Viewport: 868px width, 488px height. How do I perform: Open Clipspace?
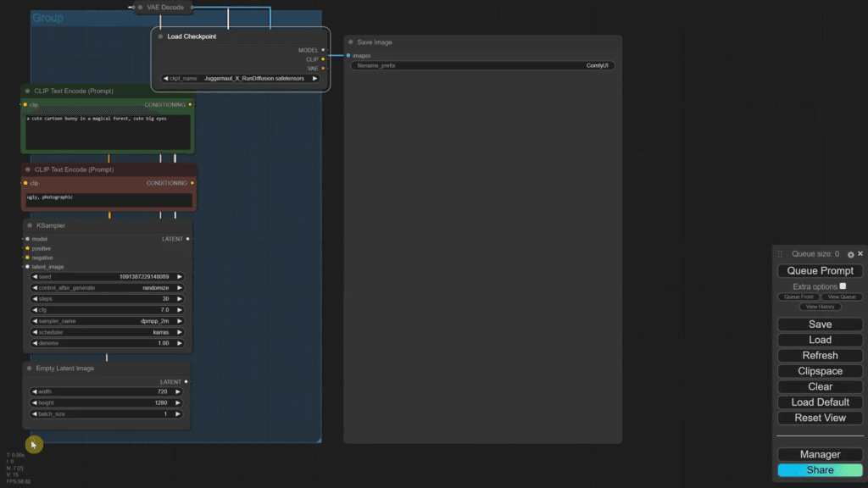click(820, 371)
